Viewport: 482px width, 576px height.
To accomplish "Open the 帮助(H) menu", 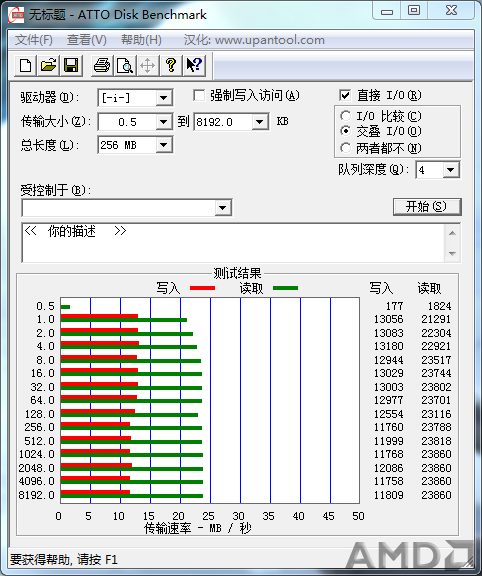I will coord(141,40).
